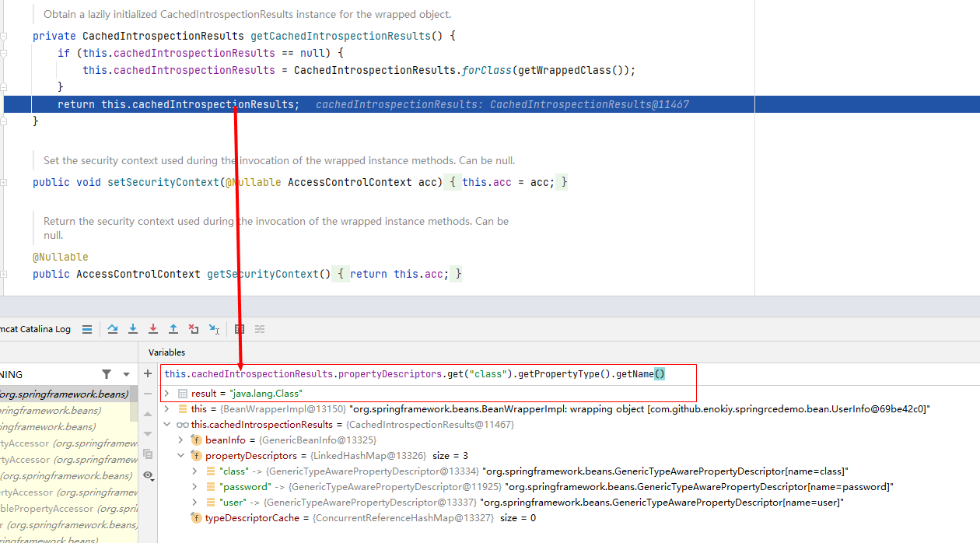Click the duplicate watch copy icon
Viewport: 980px width, 543px height.
tap(148, 454)
